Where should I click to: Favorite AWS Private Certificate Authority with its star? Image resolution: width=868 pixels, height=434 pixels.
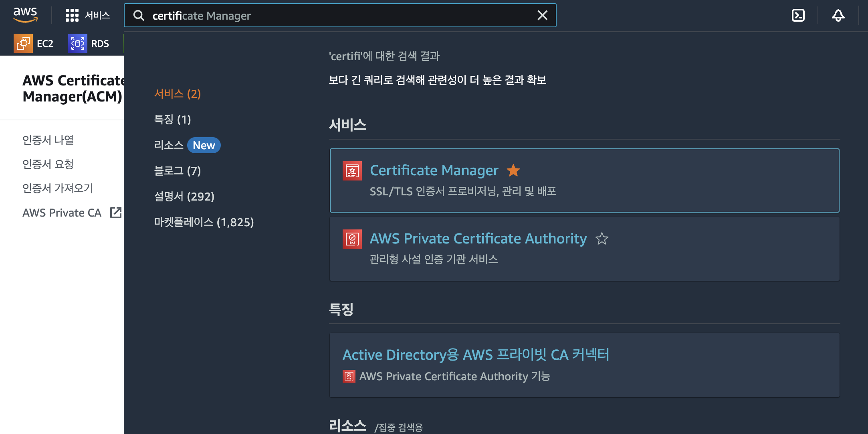pyautogui.click(x=602, y=239)
